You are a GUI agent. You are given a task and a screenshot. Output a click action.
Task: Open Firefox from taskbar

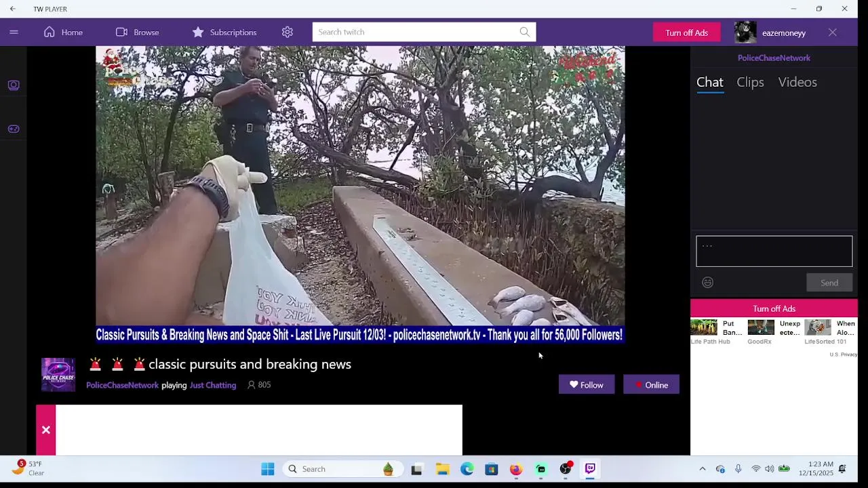pos(516,469)
